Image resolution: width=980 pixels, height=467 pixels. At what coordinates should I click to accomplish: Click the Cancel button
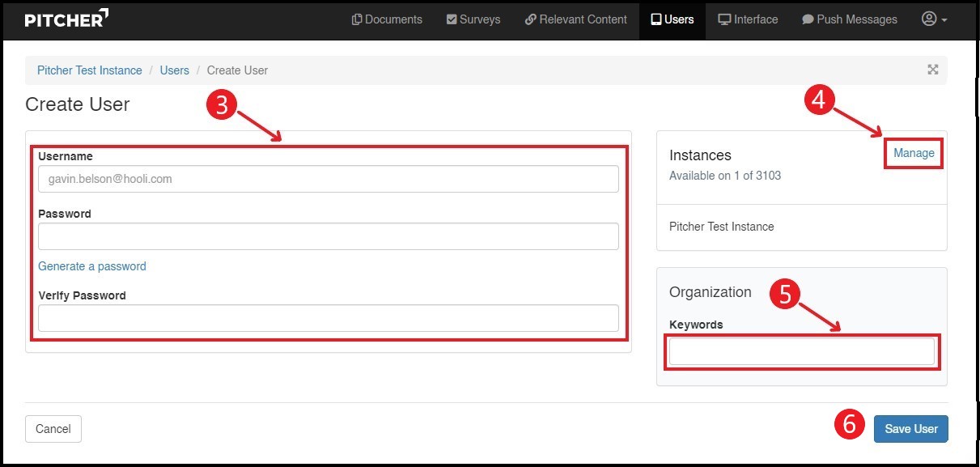coord(53,429)
